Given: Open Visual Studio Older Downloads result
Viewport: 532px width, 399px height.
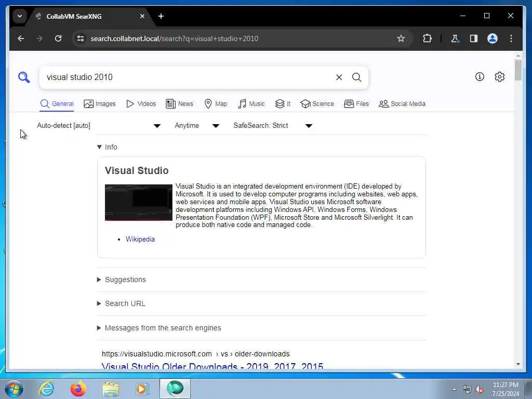Looking at the screenshot, I should 212,366.
